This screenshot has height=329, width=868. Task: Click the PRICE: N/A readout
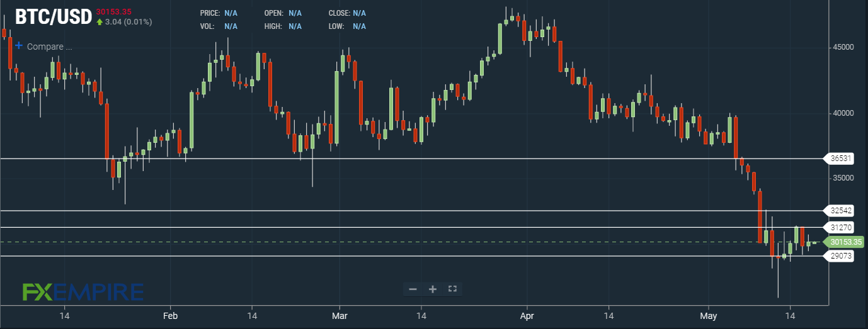[x=219, y=13]
